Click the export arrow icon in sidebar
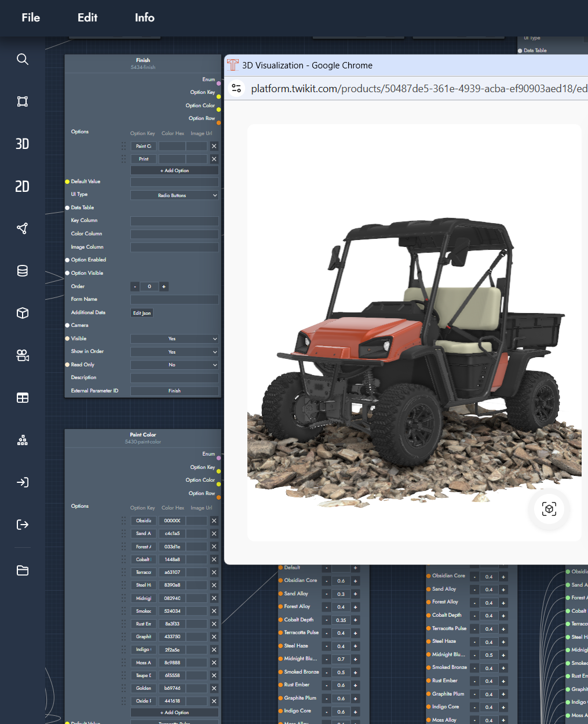This screenshot has width=588, height=724. click(x=23, y=525)
